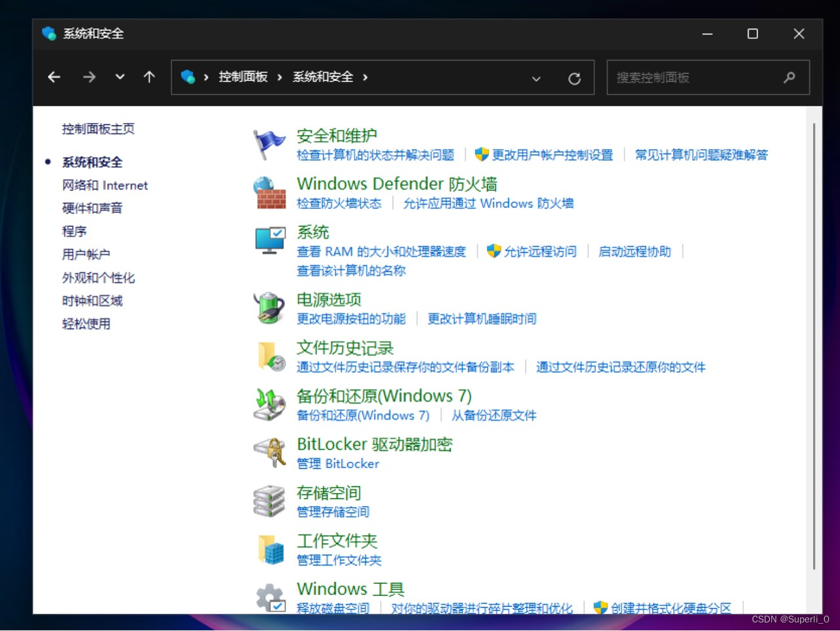Expand chevron after 系统和安全 in breadcrumb

point(365,77)
